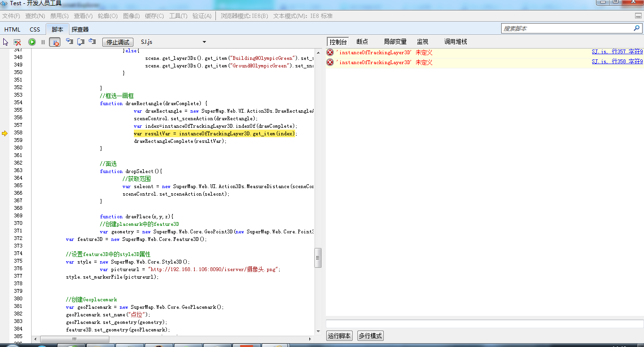Click the 多行模式 button

tap(370, 336)
